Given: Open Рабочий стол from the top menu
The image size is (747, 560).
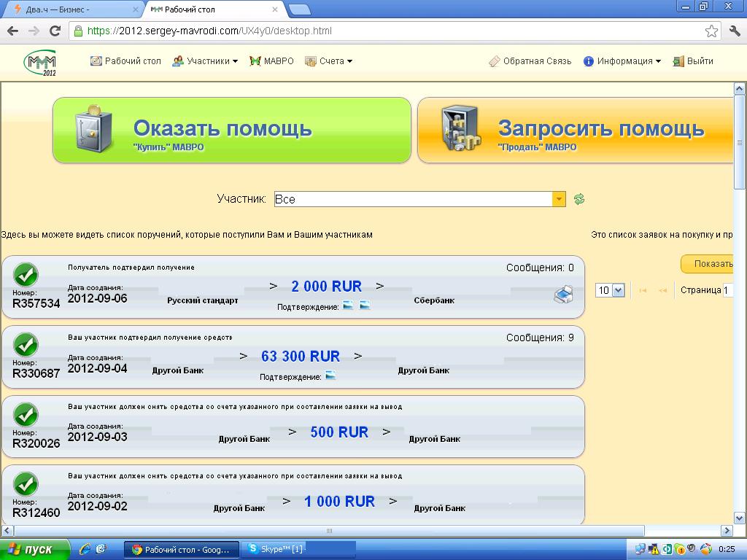Looking at the screenshot, I should pos(125,61).
